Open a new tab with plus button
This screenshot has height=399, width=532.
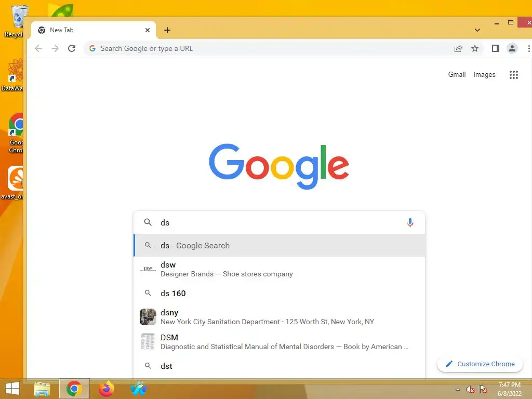click(x=167, y=30)
